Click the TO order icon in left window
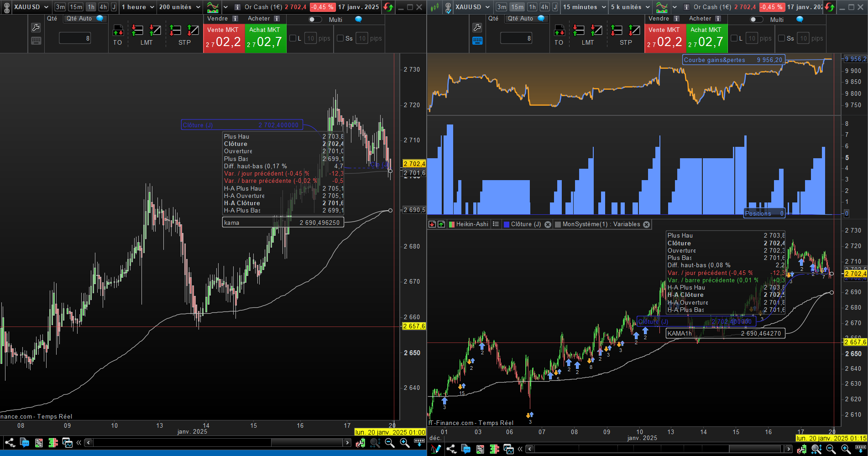The image size is (868, 456). 118,31
